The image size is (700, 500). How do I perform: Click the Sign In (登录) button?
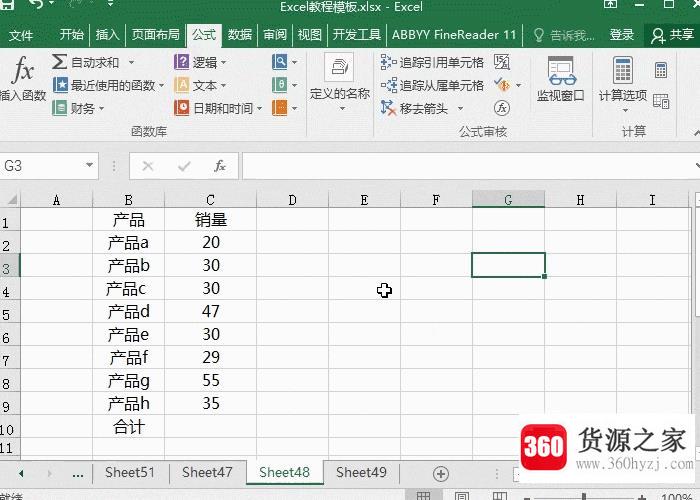pos(622,35)
